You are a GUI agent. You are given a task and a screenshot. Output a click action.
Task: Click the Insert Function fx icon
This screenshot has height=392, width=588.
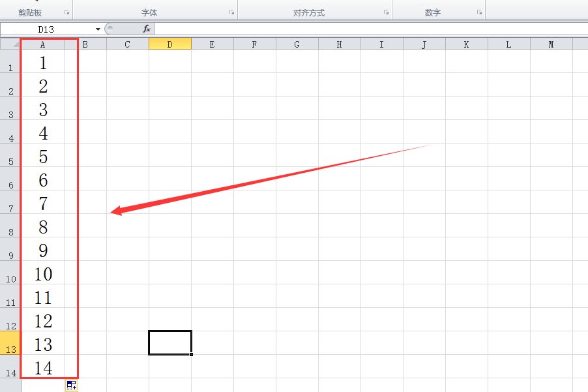pyautogui.click(x=147, y=29)
